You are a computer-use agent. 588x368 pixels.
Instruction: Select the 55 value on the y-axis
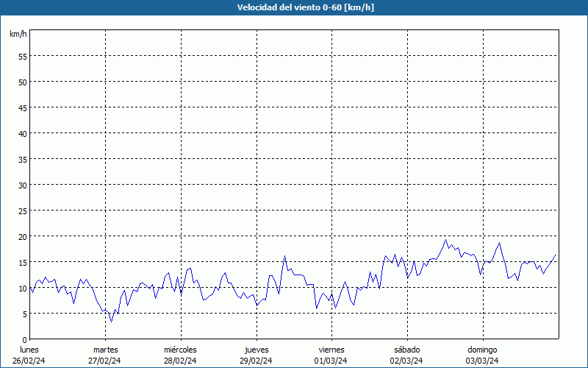click(x=23, y=56)
